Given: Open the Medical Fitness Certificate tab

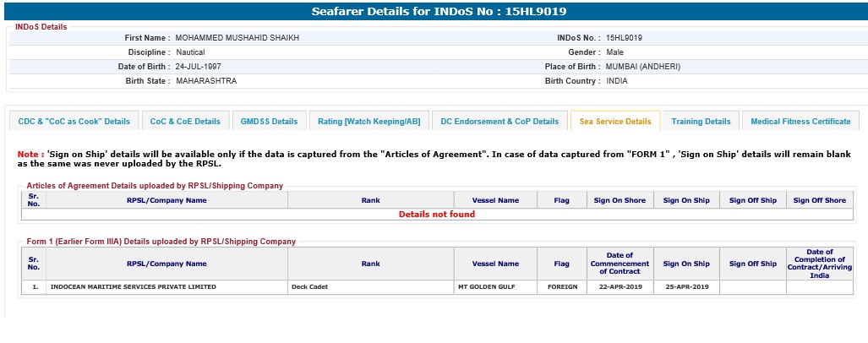Looking at the screenshot, I should [x=800, y=122].
